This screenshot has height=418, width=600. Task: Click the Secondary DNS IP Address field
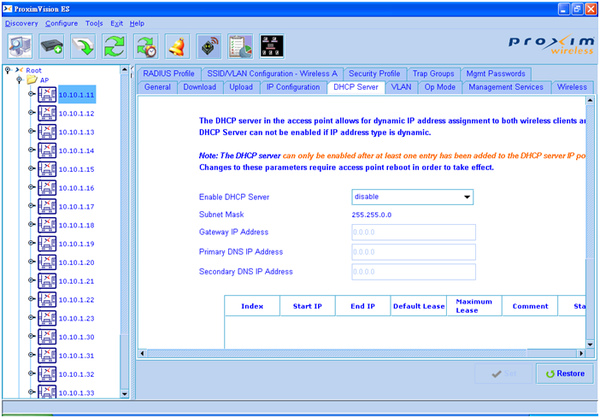(414, 272)
